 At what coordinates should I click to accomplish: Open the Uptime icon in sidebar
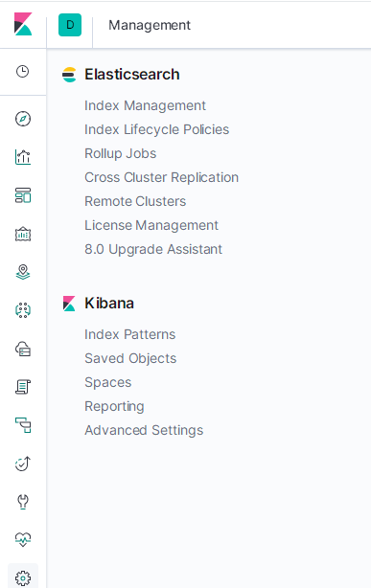(23, 464)
